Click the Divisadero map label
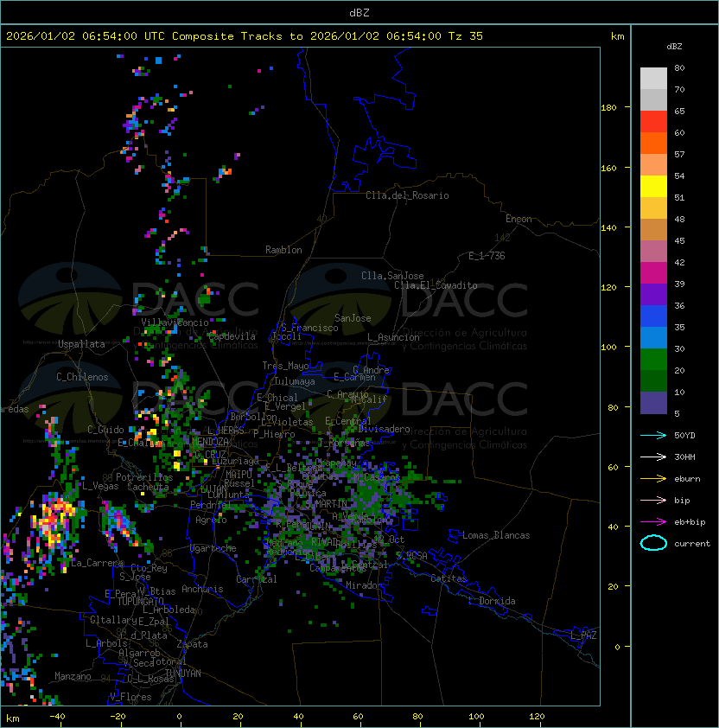Image resolution: width=719 pixels, height=728 pixels. tap(385, 429)
